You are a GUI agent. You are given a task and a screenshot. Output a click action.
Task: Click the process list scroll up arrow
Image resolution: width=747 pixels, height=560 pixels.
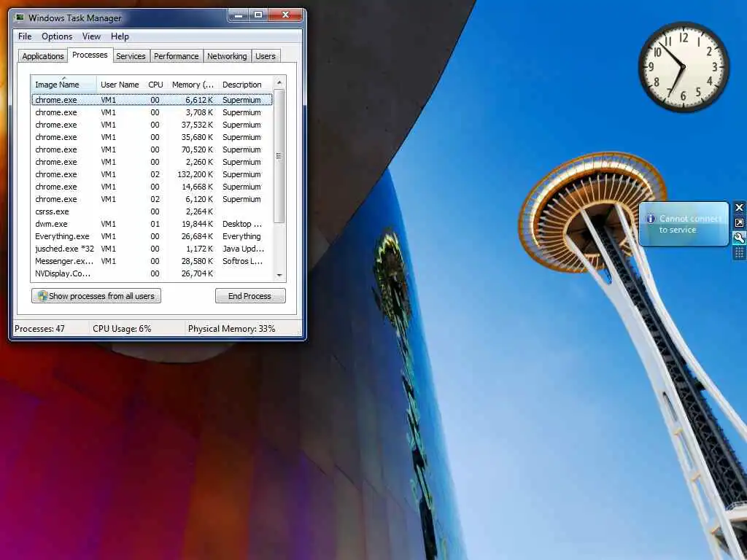coord(279,82)
